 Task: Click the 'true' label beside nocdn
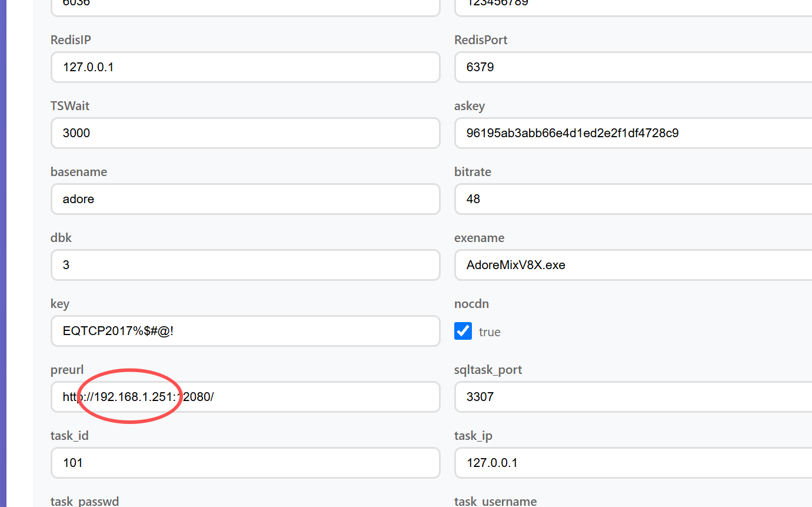point(490,332)
